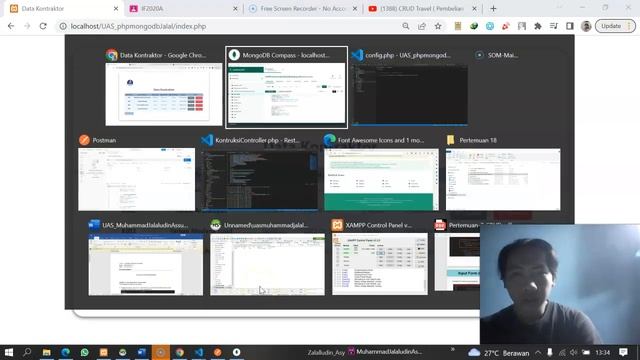Image resolution: width=640 pixels, height=360 pixels.
Task: Click the taskbar clock showing 13:34
Action: coord(602,353)
